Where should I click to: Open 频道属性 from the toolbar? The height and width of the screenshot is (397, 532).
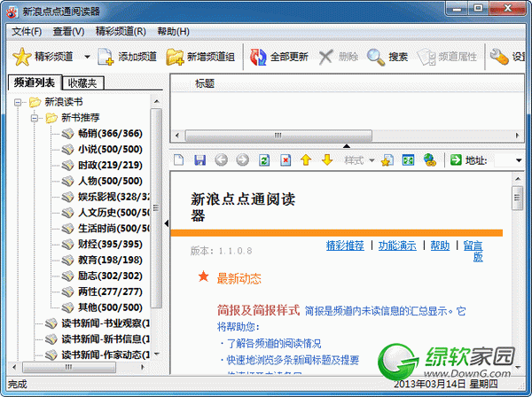(447, 57)
